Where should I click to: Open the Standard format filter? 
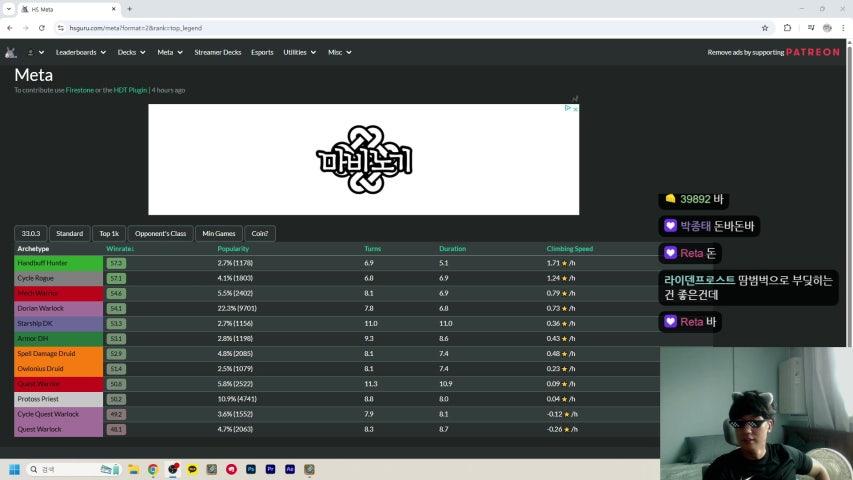[70, 233]
